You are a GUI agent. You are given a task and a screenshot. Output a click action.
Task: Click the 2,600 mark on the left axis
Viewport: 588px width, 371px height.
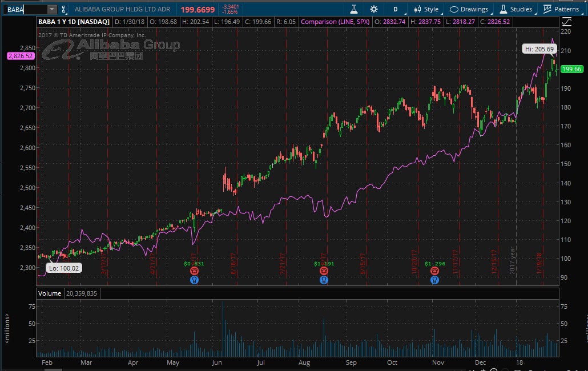(x=28, y=148)
